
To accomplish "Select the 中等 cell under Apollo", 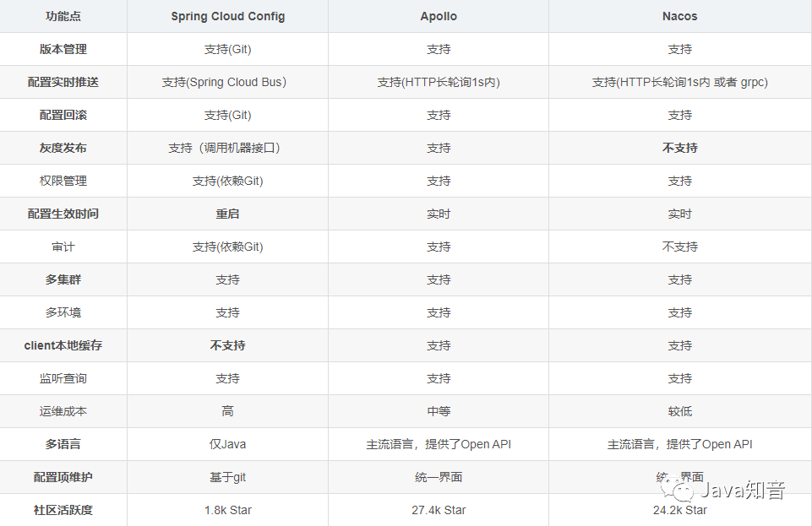I will 439,411.
